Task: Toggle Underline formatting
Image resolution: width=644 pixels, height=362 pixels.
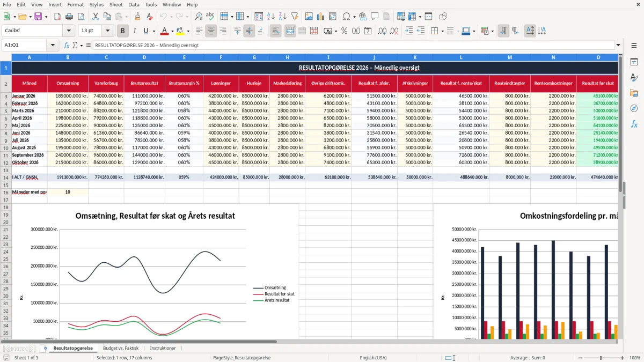Action: (x=146, y=31)
